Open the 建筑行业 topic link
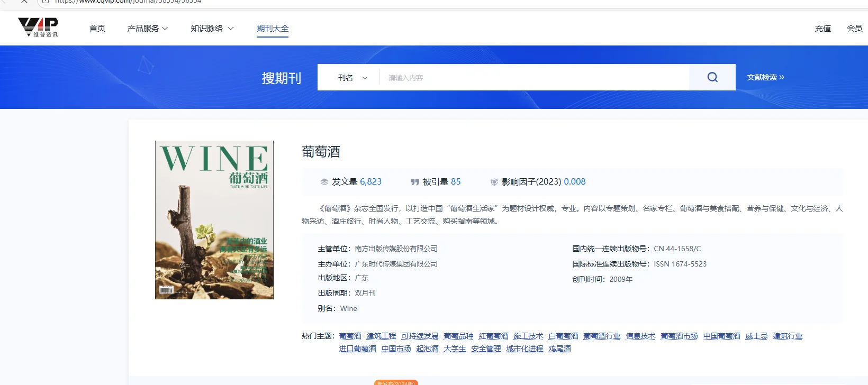868x385 pixels. click(x=788, y=336)
